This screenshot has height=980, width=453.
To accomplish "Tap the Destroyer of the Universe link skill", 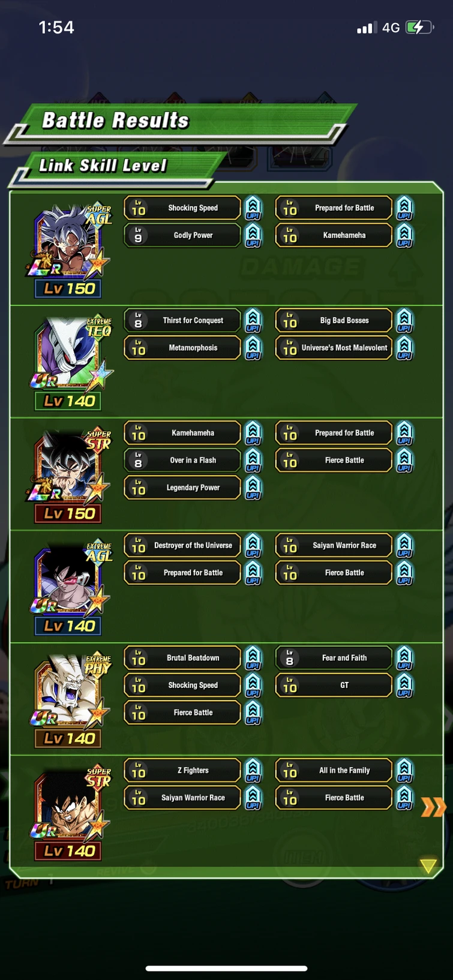I will [182, 546].
